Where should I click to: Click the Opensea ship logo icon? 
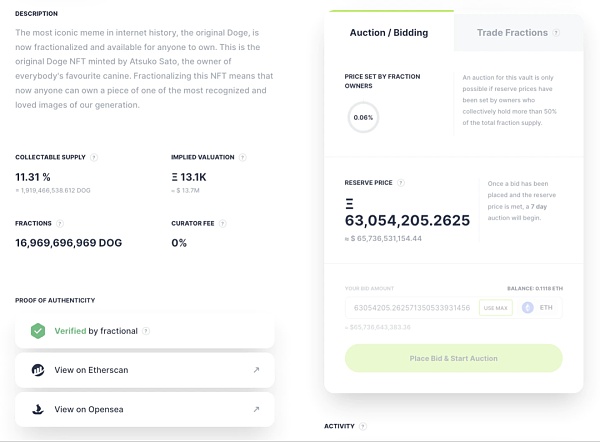click(38, 409)
